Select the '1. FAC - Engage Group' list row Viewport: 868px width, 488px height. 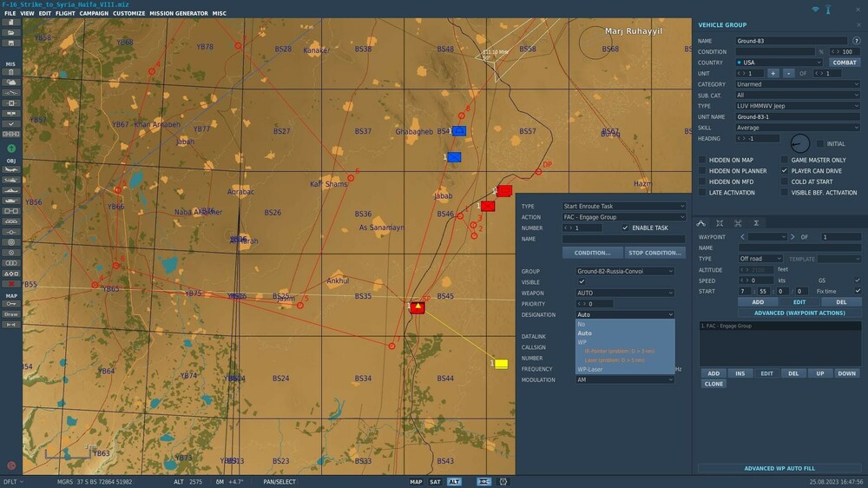780,326
